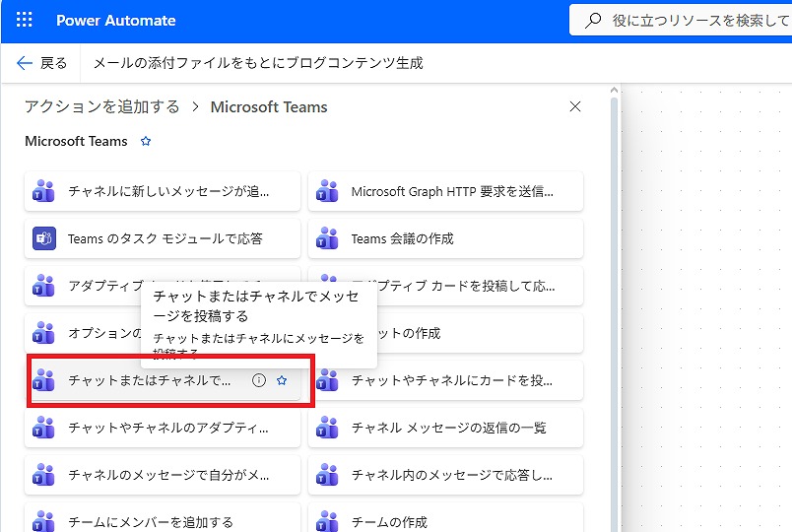Click the Teams のタスク モジュールで応答 icon

(x=44, y=238)
